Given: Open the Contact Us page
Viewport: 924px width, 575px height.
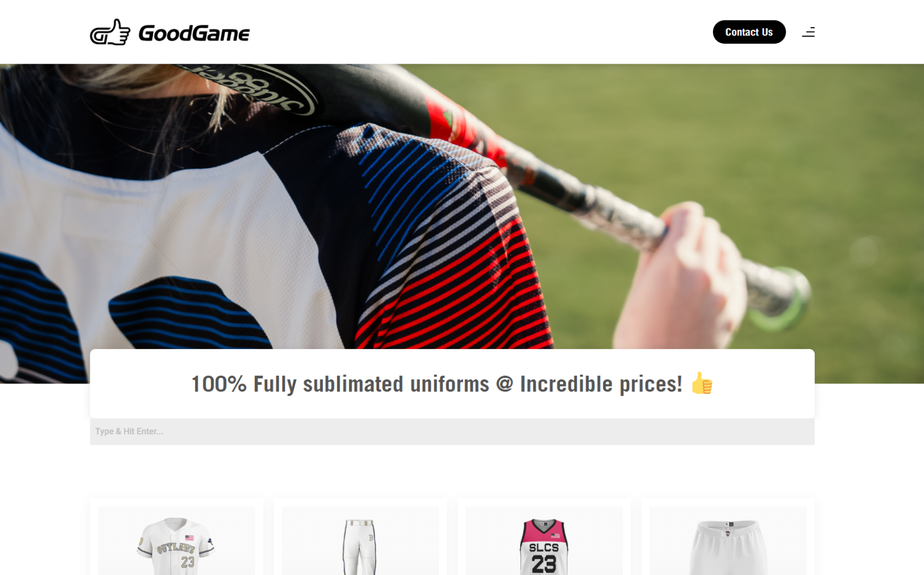Looking at the screenshot, I should coord(749,32).
